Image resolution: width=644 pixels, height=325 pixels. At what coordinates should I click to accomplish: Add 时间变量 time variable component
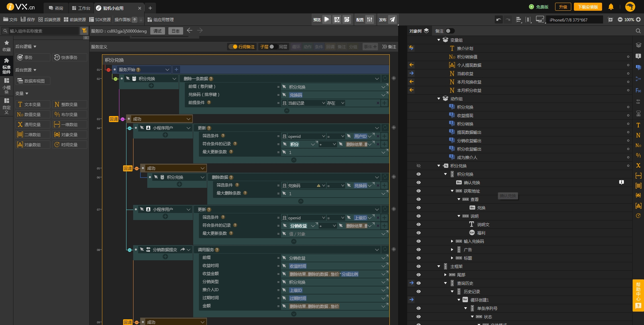(x=70, y=145)
